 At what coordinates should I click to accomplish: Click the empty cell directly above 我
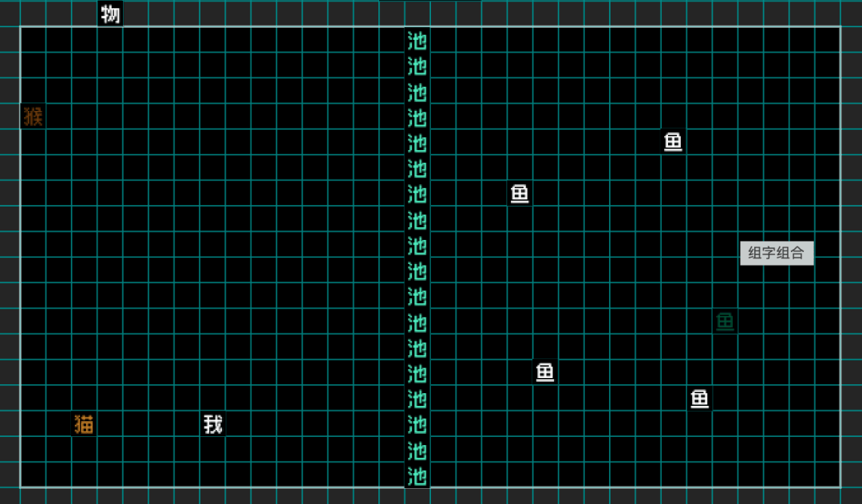(x=212, y=399)
